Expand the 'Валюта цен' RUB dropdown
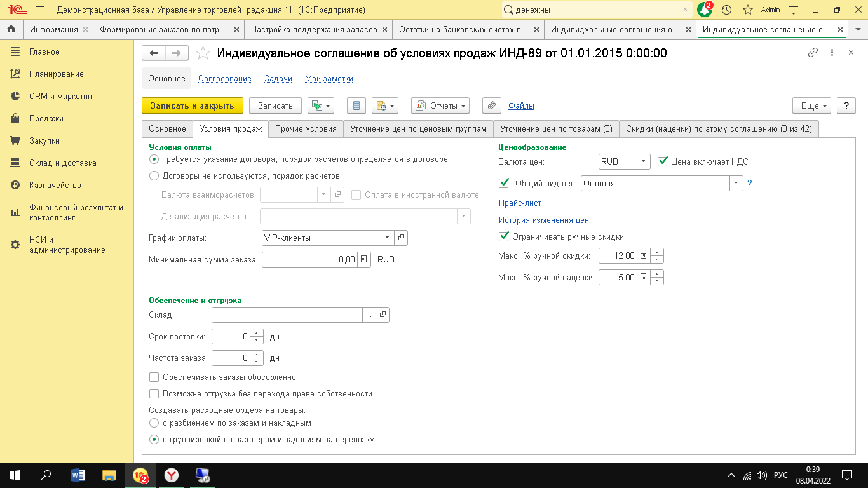This screenshot has height=488, width=868. 644,161
